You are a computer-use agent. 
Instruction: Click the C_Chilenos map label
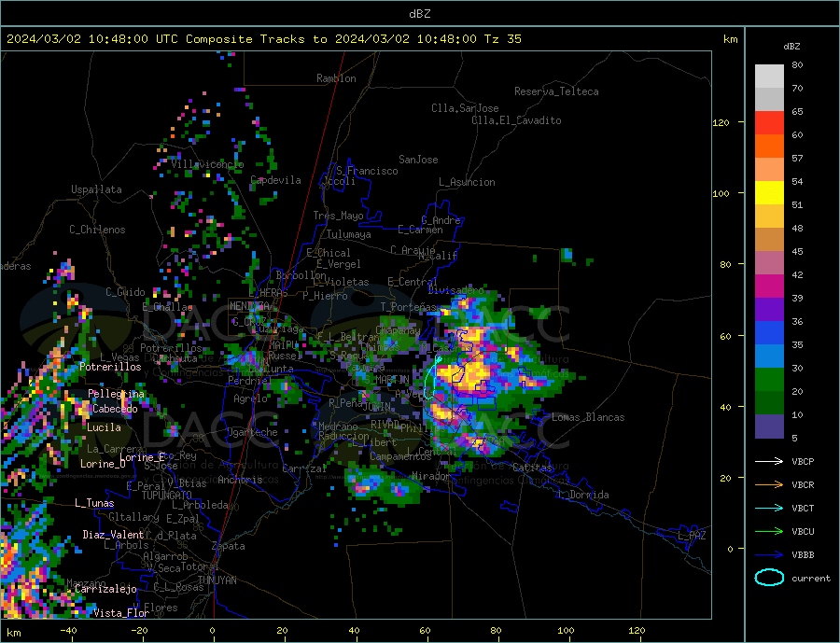97,230
